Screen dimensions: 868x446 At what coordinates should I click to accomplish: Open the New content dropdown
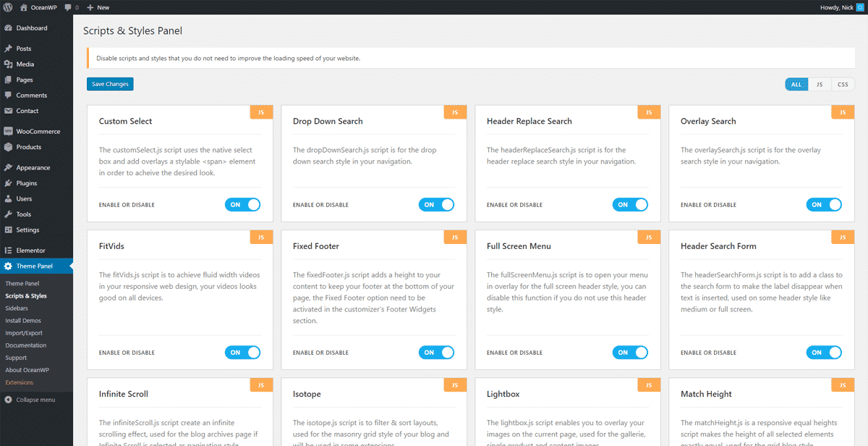click(98, 7)
